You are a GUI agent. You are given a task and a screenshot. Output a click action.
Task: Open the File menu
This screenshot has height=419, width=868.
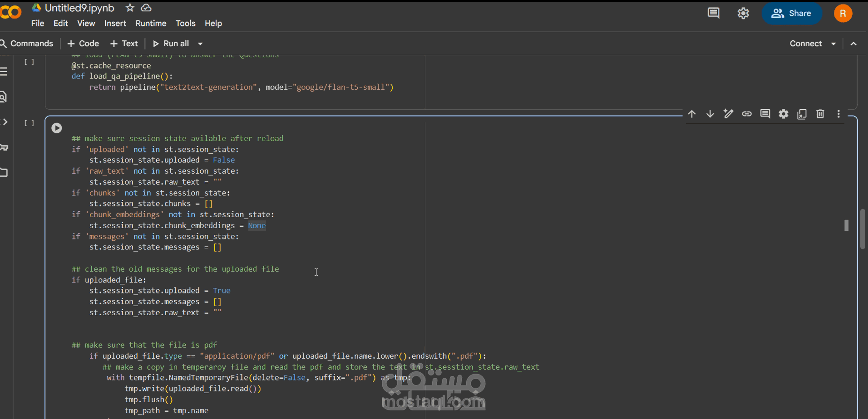(38, 23)
